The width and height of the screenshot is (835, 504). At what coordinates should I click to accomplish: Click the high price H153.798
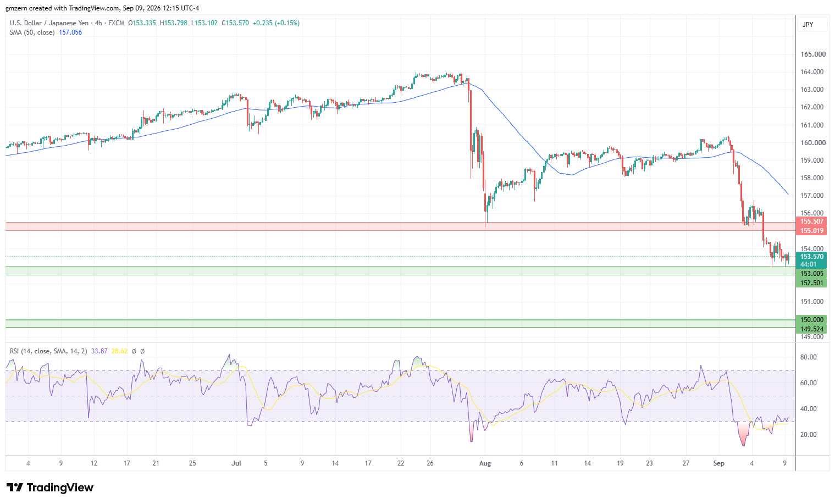click(x=174, y=23)
